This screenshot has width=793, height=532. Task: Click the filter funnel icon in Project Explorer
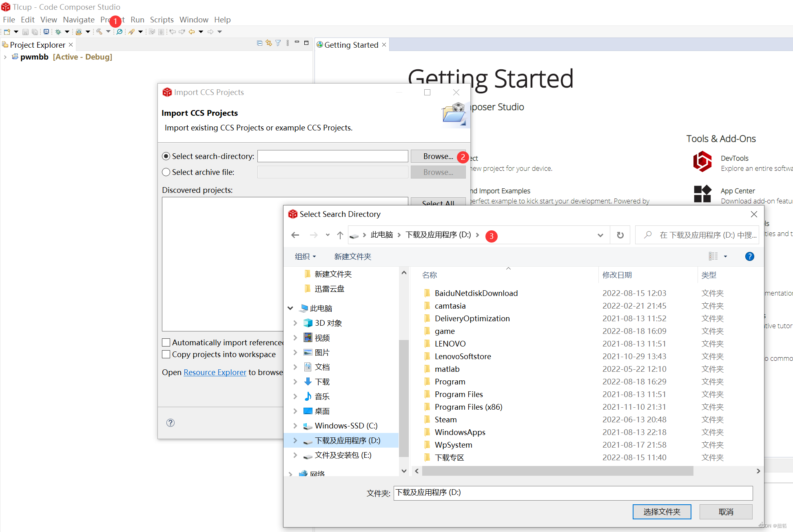coord(278,43)
